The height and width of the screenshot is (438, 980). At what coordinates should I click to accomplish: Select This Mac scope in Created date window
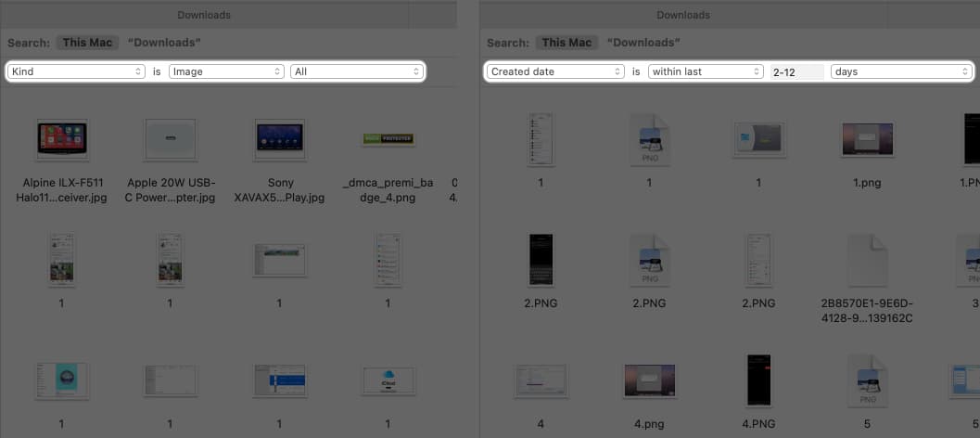coord(566,43)
